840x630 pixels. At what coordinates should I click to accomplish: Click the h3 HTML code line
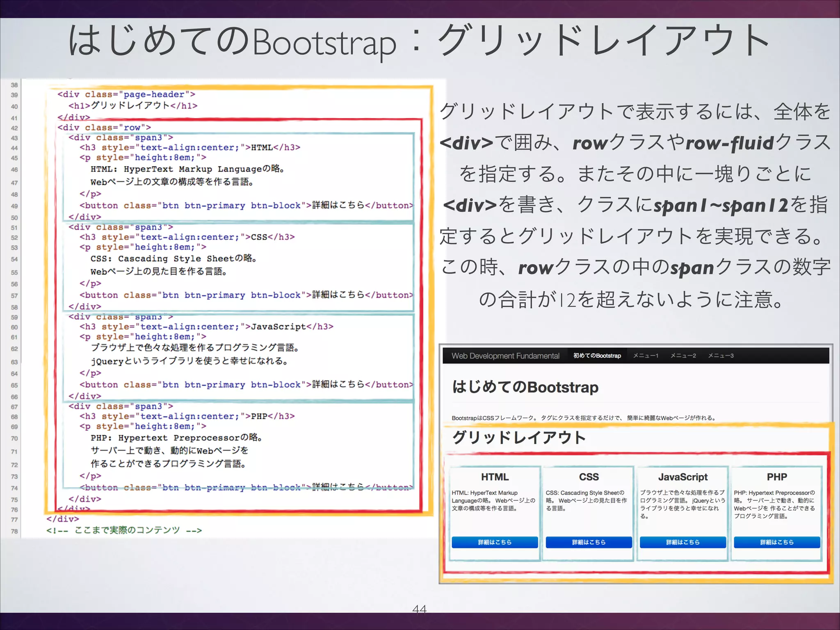click(x=190, y=147)
